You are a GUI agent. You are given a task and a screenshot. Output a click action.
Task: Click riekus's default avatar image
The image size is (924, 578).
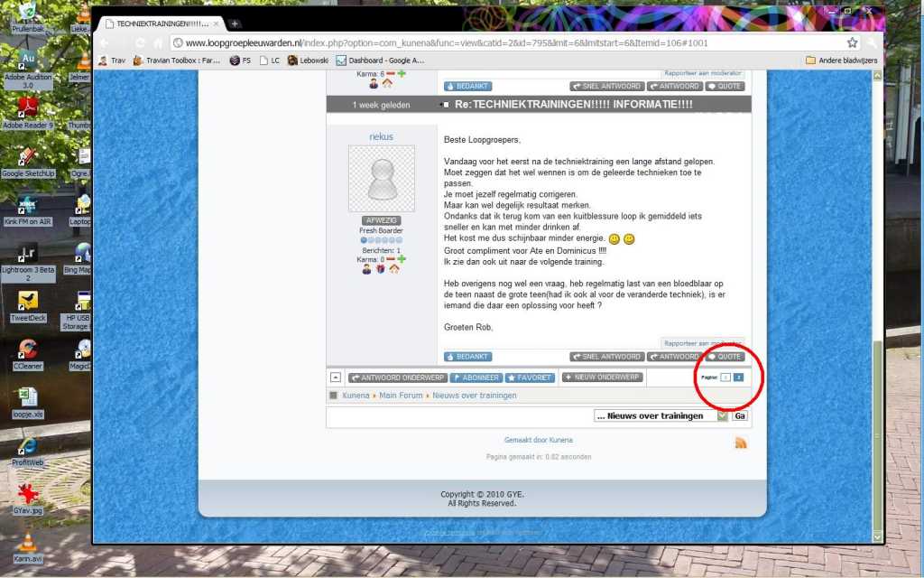point(381,179)
